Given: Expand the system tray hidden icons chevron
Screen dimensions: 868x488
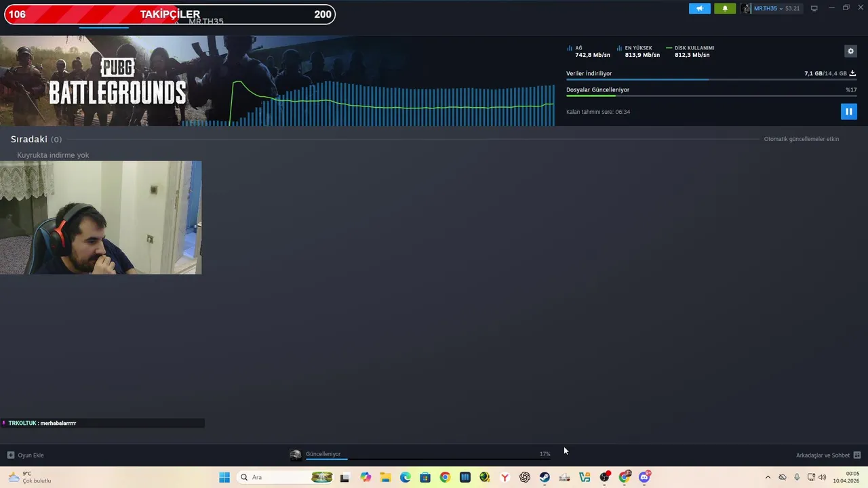Looking at the screenshot, I should 768,477.
